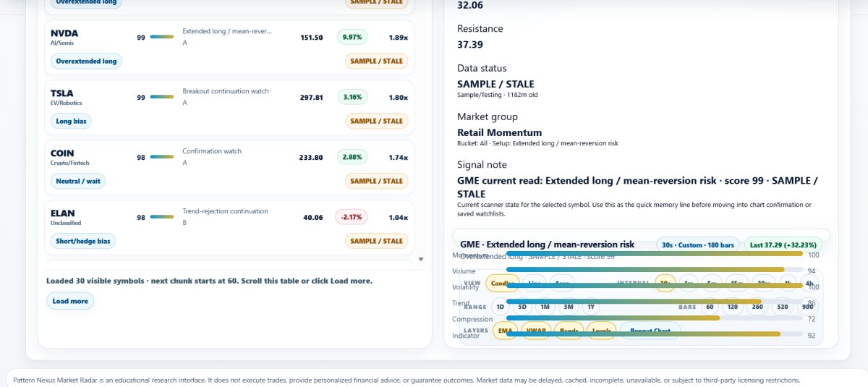
Task: Click the SAMPLE / STALE tag on ELAN
Action: point(376,242)
